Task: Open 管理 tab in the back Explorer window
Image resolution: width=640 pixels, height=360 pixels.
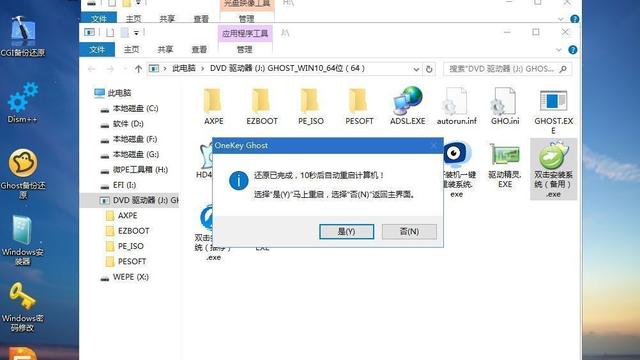Action: tap(247, 18)
